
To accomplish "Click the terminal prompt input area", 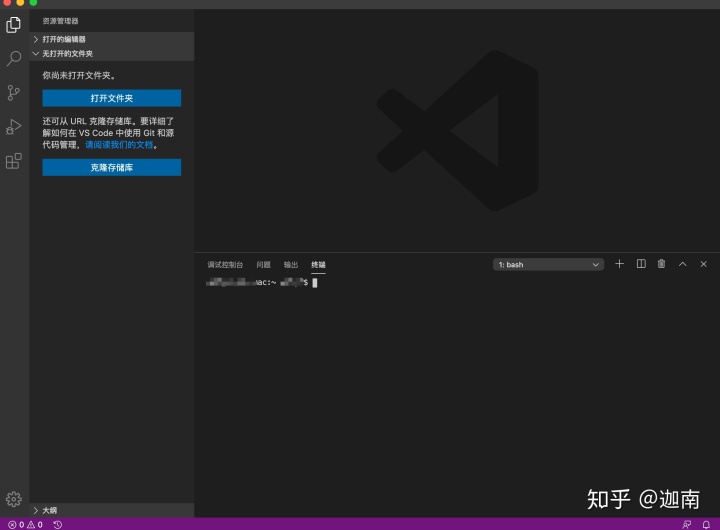I will point(315,282).
